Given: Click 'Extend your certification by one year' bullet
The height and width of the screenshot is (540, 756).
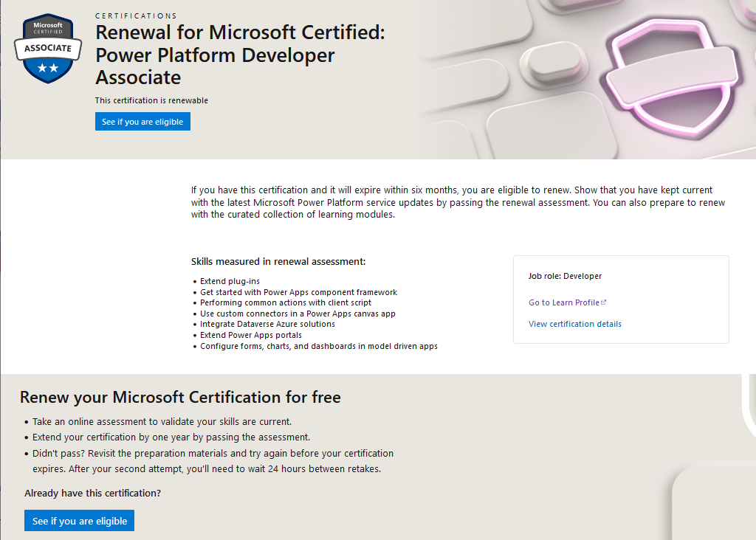Looking at the screenshot, I should (171, 437).
